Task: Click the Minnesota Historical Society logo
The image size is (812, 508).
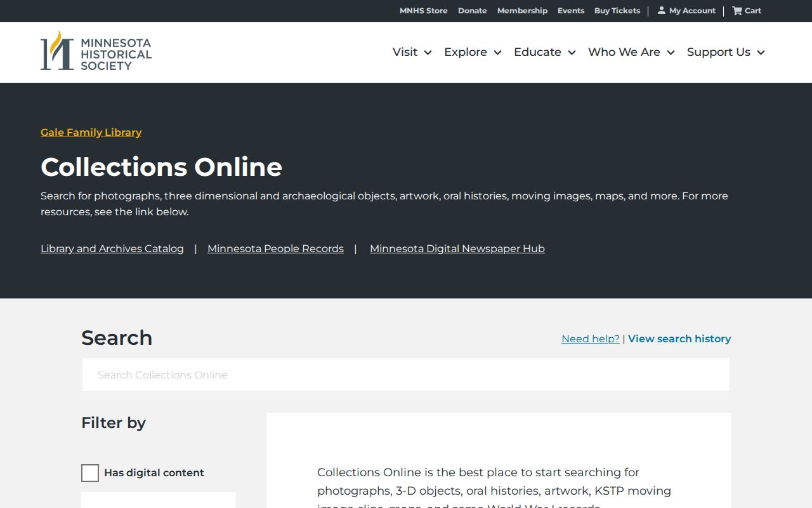Action: click(96, 51)
